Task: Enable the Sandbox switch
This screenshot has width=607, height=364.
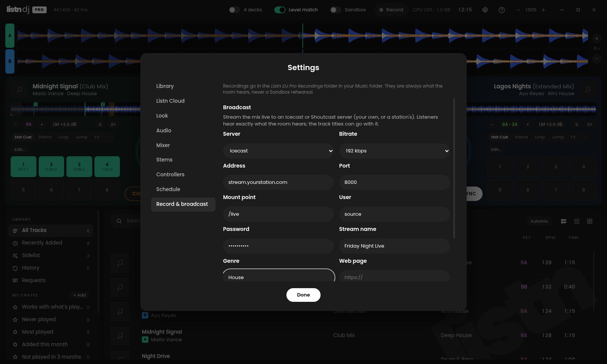Action: 336,10
